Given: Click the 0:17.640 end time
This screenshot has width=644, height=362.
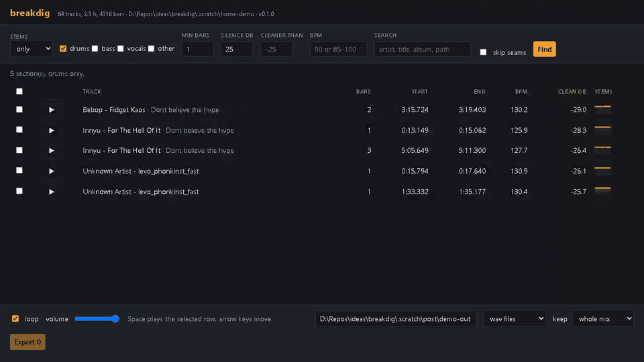Looking at the screenshot, I should click(x=472, y=171).
